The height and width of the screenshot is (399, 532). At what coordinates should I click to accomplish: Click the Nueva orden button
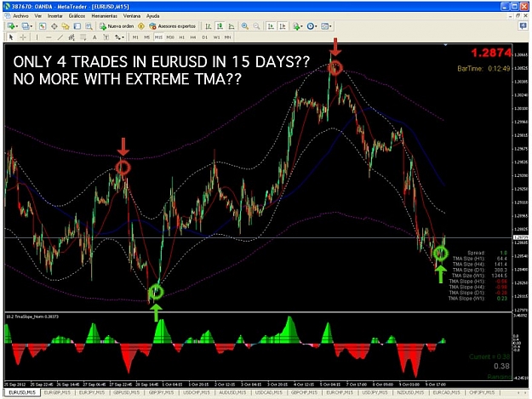tap(117, 26)
